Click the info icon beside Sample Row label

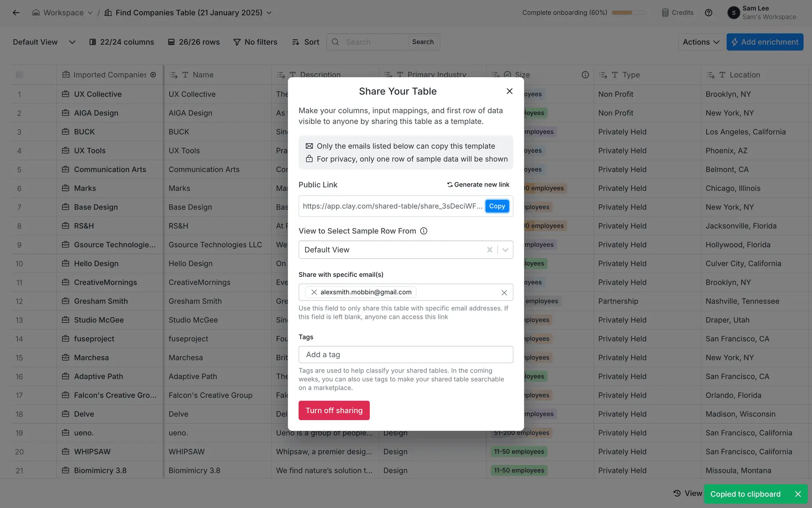pos(423,231)
